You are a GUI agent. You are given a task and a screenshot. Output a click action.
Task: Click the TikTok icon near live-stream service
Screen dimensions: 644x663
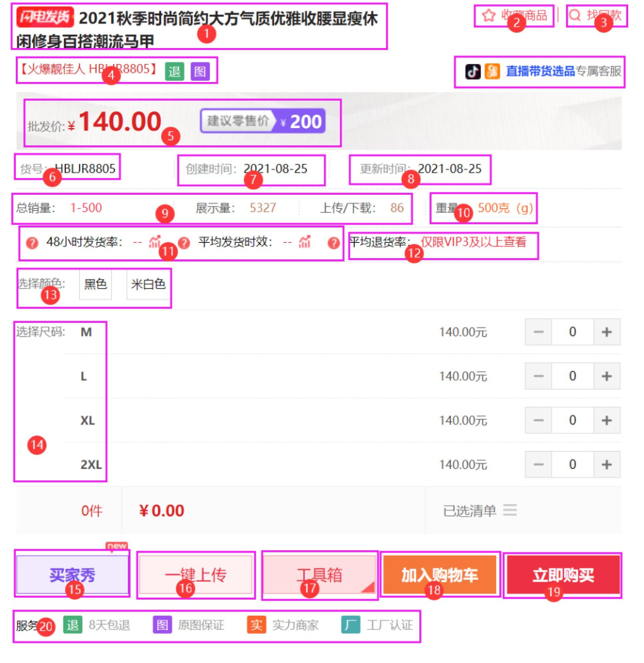473,71
